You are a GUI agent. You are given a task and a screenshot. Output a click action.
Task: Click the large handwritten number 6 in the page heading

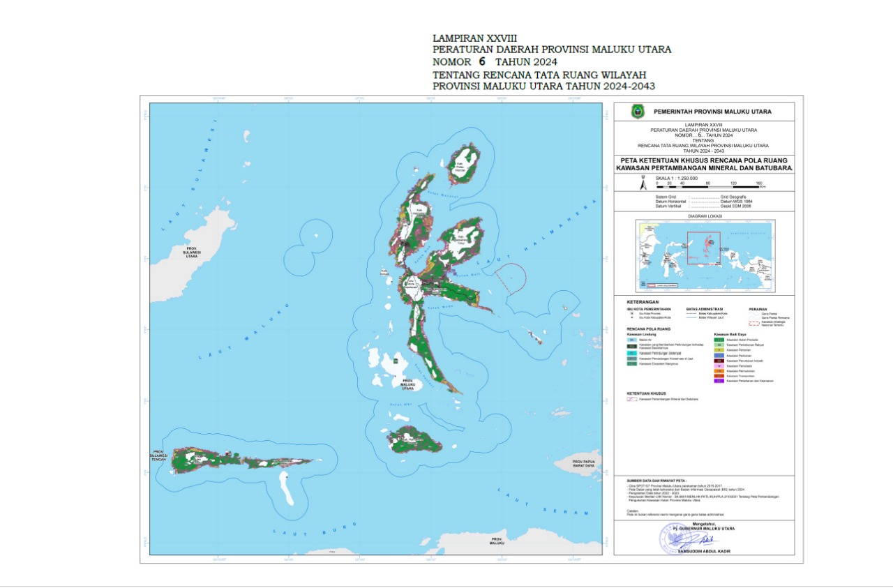point(481,61)
